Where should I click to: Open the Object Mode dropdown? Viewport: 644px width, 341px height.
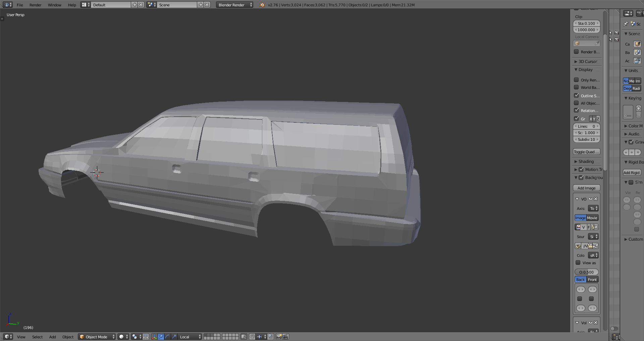(x=97, y=337)
